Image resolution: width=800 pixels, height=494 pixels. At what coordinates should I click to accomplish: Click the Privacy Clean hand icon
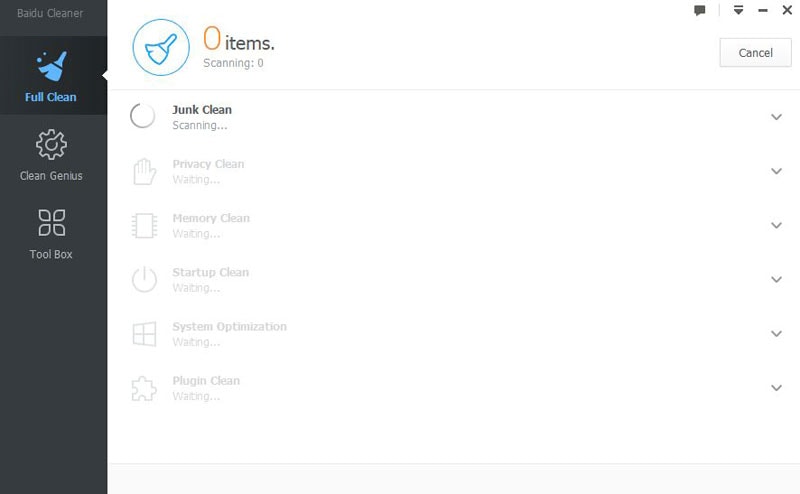point(145,171)
